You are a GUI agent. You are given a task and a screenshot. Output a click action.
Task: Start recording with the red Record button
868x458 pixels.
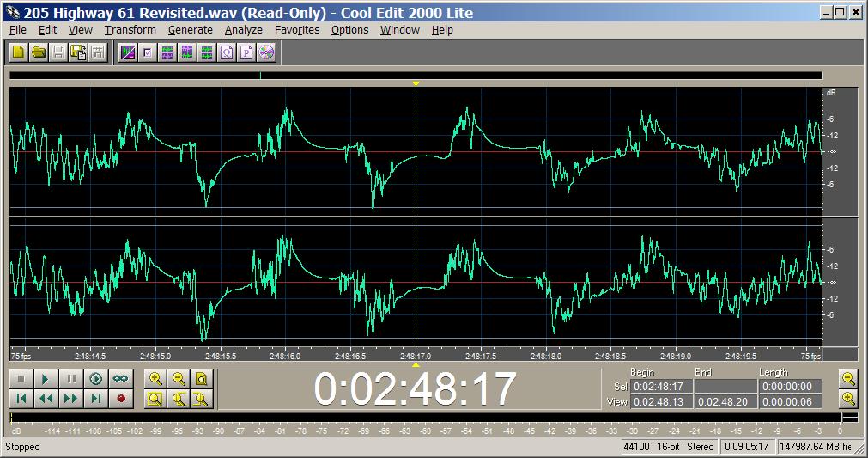coord(121,399)
